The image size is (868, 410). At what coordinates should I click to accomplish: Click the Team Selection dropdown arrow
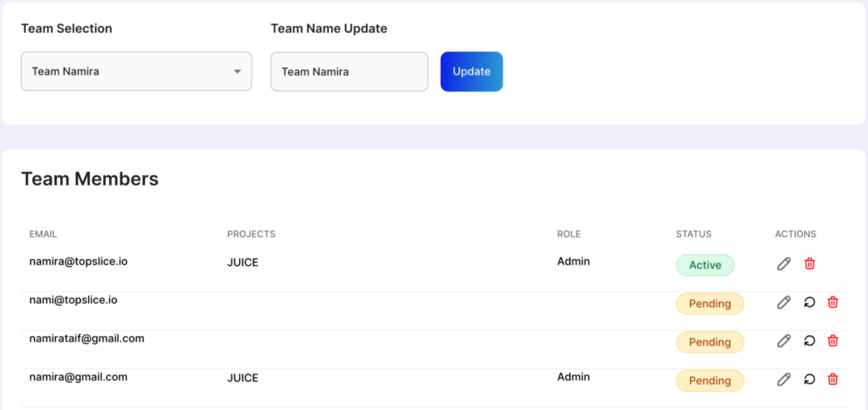[237, 72]
